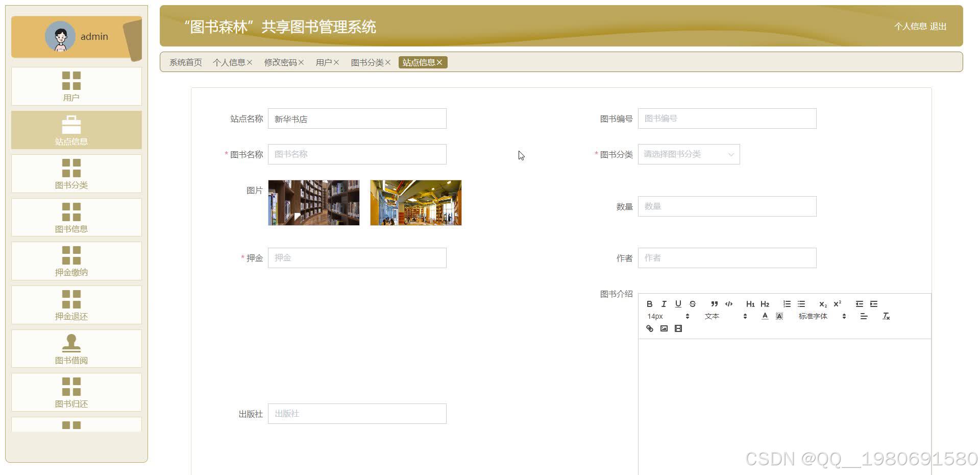
Task: Increase indent in the editor
Action: (874, 304)
